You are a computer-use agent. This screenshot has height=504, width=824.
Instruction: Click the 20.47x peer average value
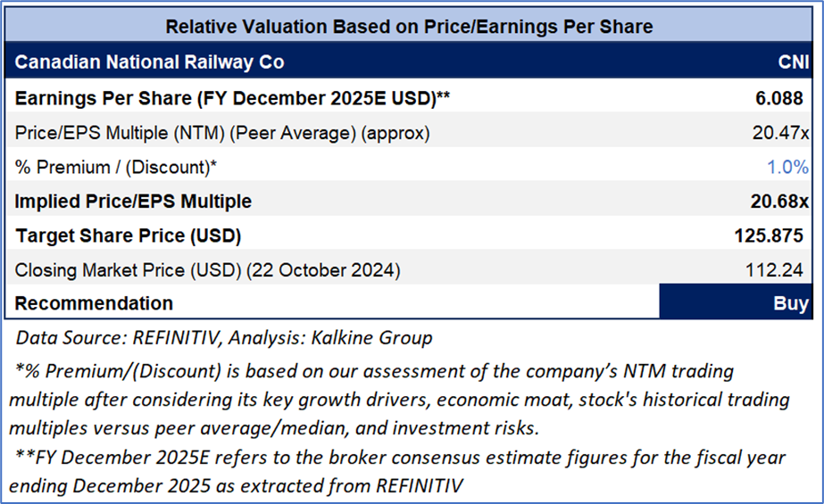click(x=780, y=133)
